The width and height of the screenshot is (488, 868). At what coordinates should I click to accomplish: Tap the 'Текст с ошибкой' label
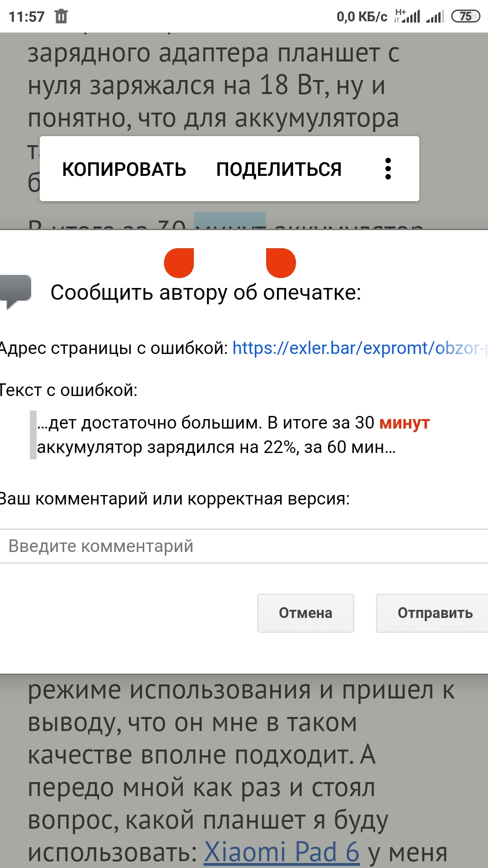pyautogui.click(x=69, y=390)
